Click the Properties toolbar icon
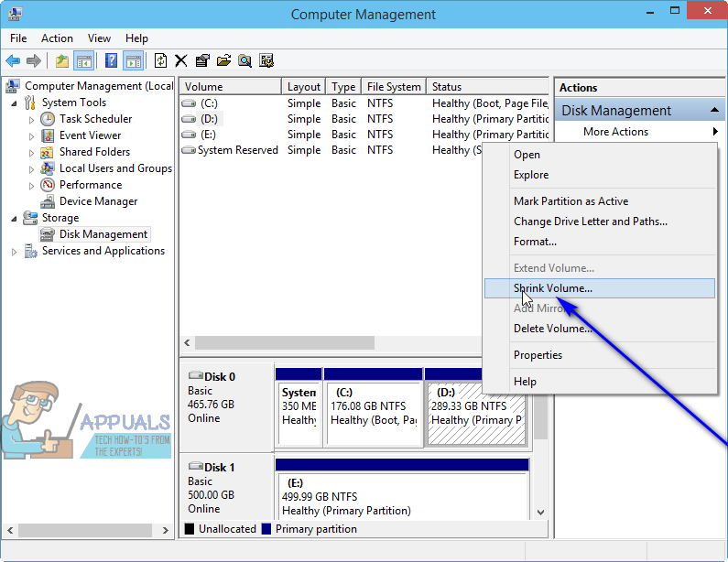 [202, 61]
